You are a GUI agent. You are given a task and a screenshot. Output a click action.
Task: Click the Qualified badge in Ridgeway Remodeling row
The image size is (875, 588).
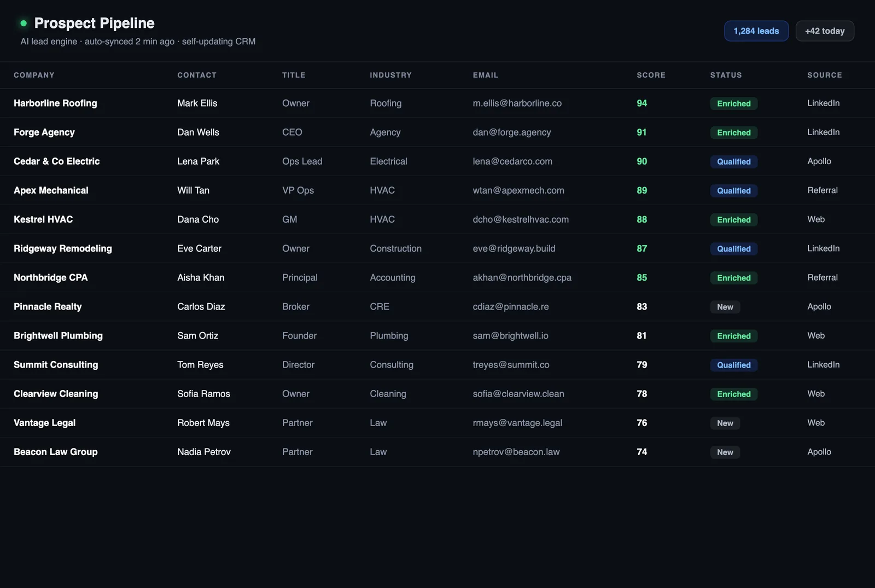pyautogui.click(x=734, y=248)
